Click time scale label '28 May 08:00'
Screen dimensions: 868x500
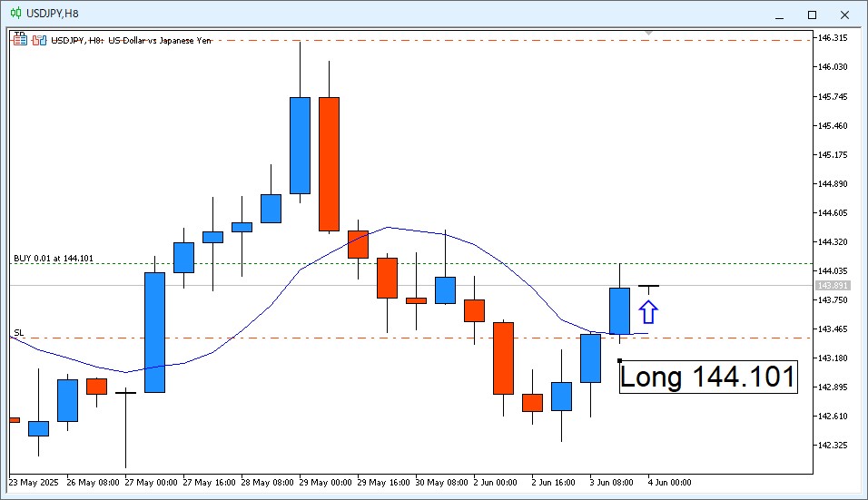coord(267,482)
